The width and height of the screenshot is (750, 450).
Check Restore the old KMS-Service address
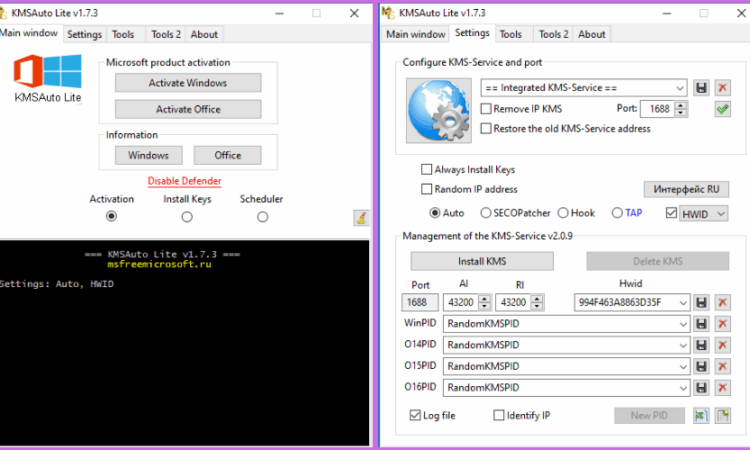click(x=486, y=129)
